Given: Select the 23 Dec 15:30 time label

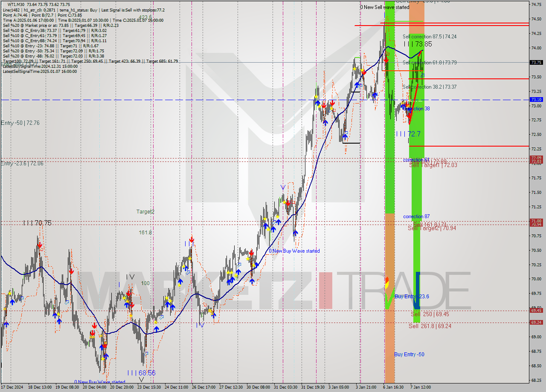Looking at the screenshot, I should [x=149, y=387].
